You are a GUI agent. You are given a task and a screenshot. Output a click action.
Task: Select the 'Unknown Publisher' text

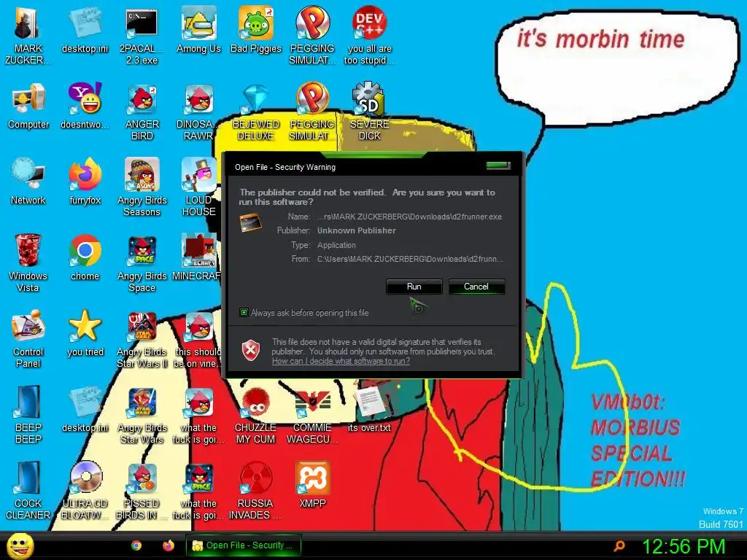click(356, 230)
